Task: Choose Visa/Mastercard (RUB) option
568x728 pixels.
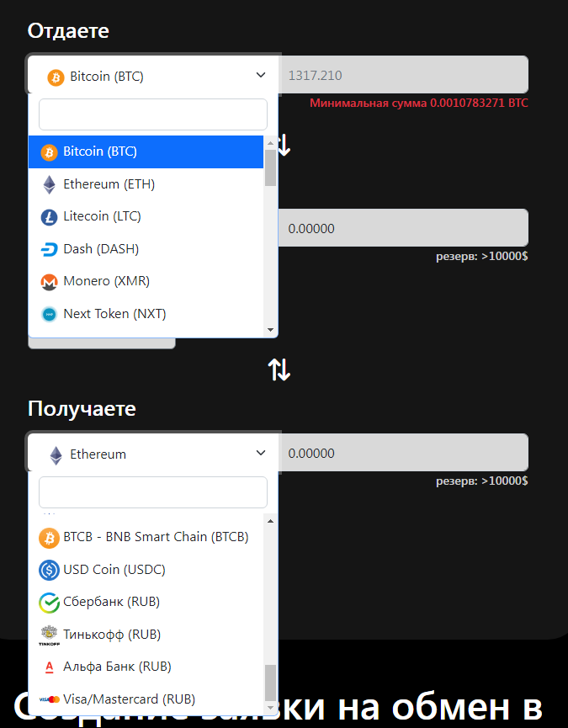Action: pos(146,699)
